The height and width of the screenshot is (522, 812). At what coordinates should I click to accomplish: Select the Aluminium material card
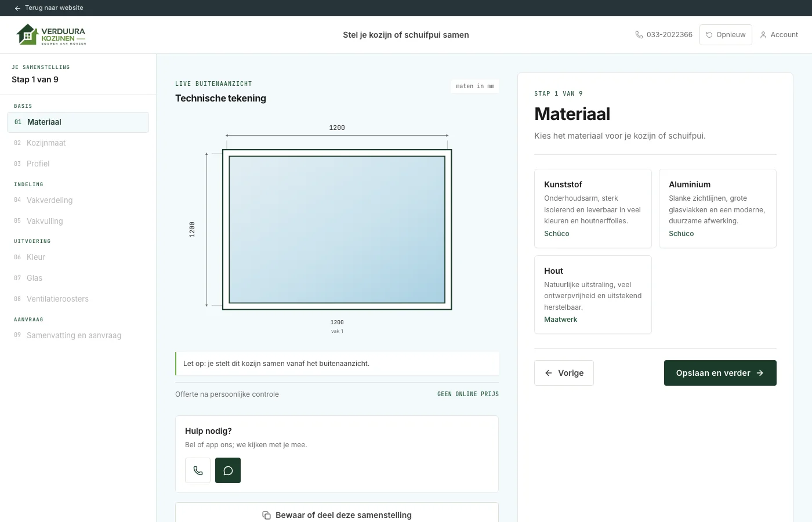click(717, 209)
